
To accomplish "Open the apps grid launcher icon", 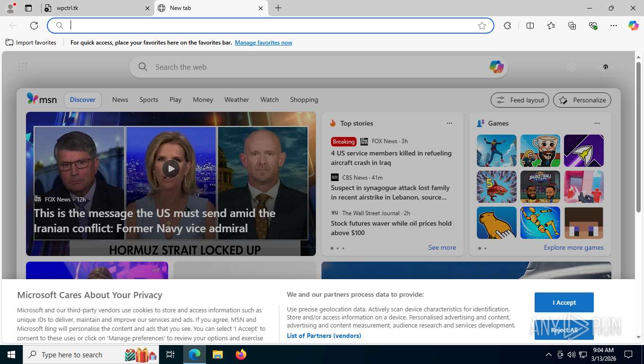I will (23, 67).
